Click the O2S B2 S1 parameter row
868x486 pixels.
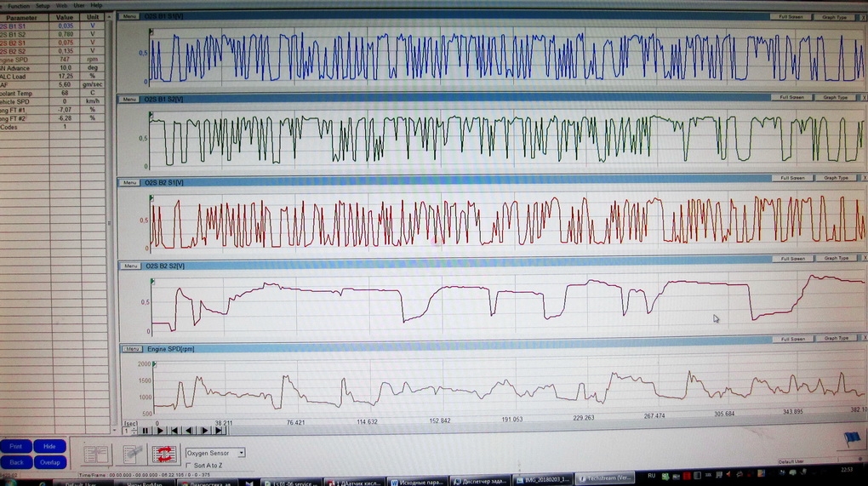(x=52, y=43)
